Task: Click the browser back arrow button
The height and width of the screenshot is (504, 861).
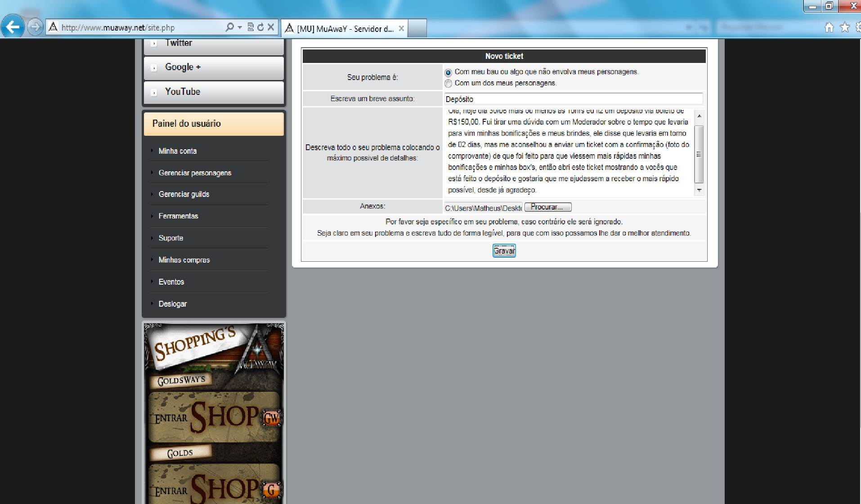Action: (13, 27)
